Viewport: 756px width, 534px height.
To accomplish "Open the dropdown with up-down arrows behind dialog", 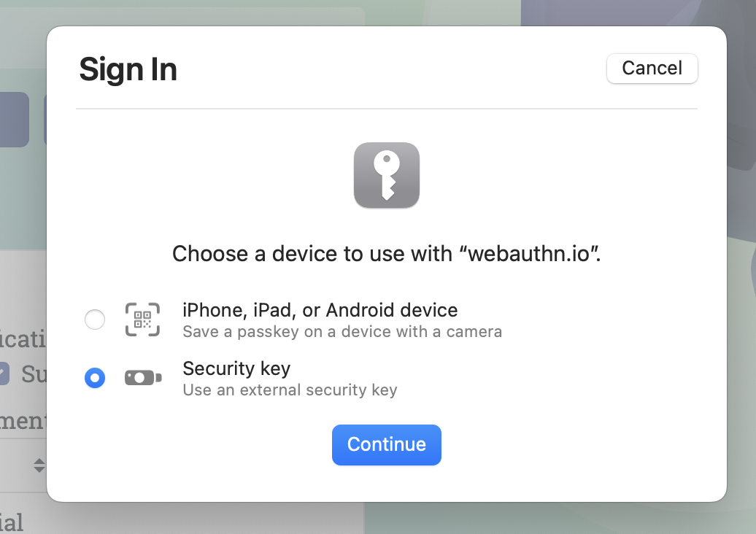I will click(x=39, y=465).
